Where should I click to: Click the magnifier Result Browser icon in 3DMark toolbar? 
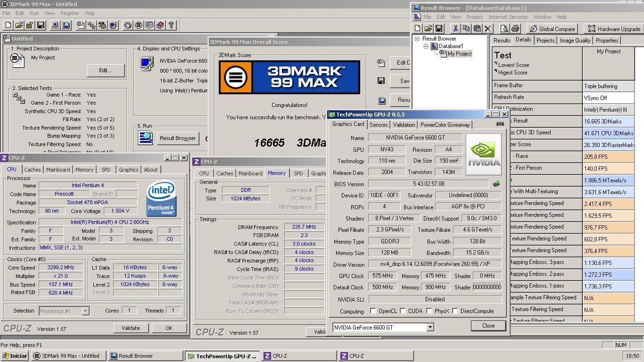[x=66, y=25]
